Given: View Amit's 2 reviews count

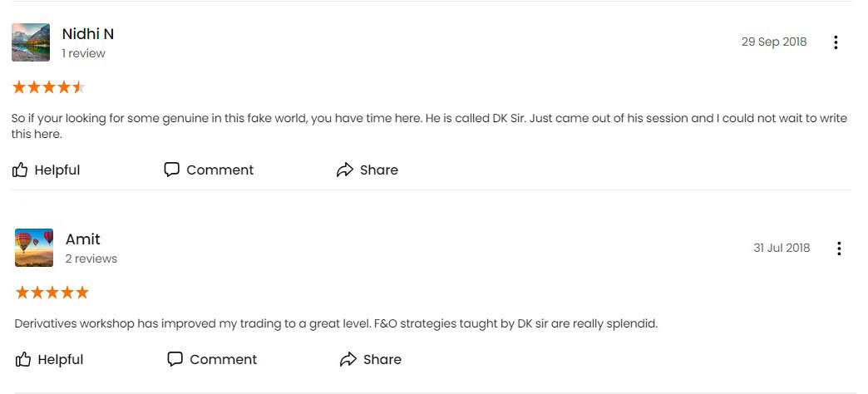Looking at the screenshot, I should pos(91,259).
